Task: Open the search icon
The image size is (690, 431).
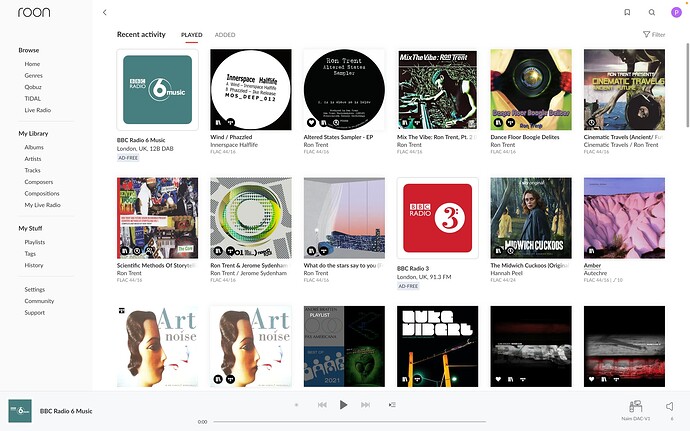Action: (652, 12)
